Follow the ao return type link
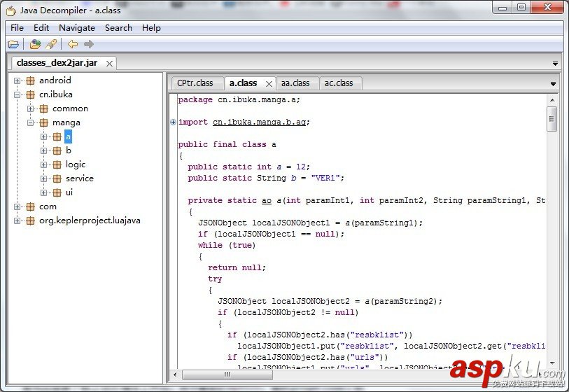 (267, 201)
